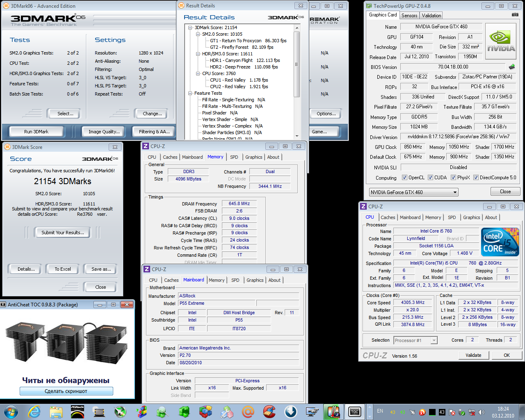Open Windows Explorer folder icon on taskbar
Screen dimensions: 525x420
pyautogui.click(x=56, y=411)
